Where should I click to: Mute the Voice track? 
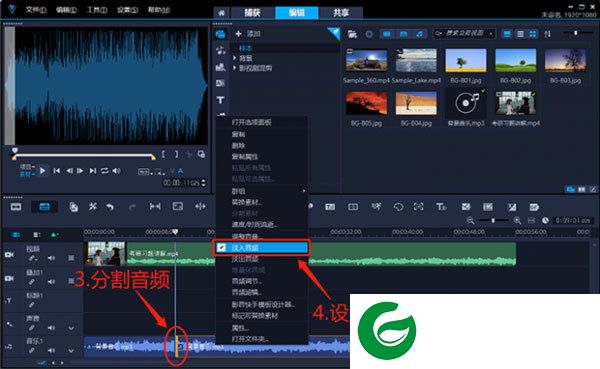pos(51,328)
